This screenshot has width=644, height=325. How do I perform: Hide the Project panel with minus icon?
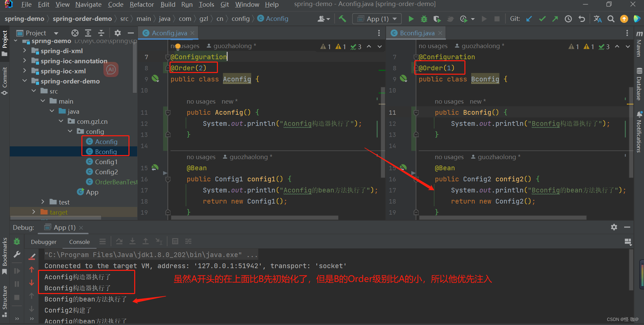(131, 33)
